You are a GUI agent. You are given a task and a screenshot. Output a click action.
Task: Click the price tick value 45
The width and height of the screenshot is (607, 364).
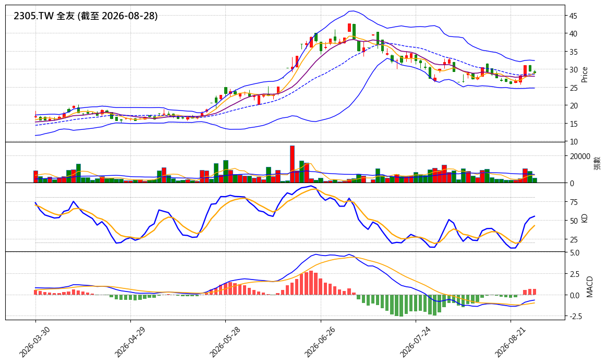573,16
